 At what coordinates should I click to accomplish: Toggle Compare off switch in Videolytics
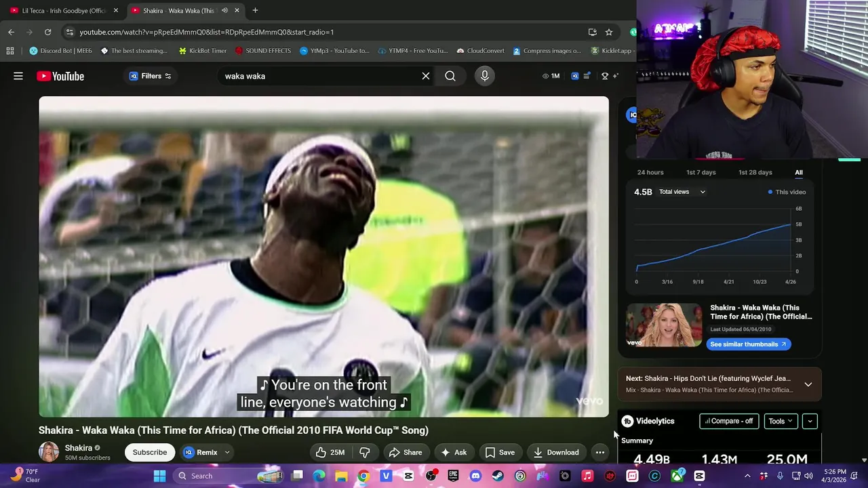[x=728, y=421]
